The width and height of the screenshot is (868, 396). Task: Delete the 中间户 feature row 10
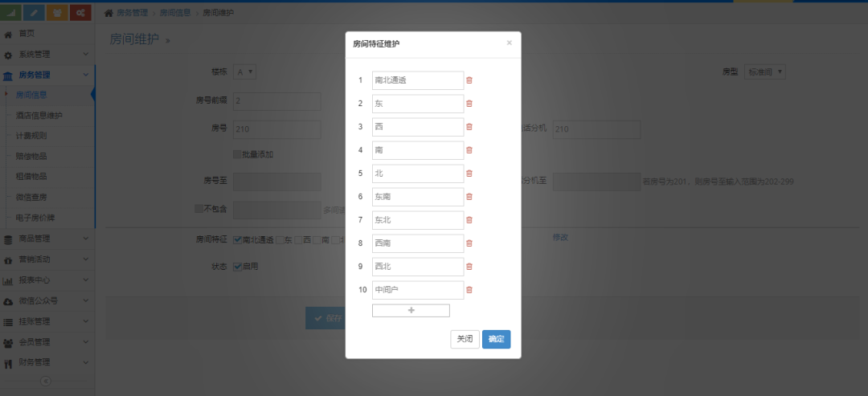tap(469, 290)
